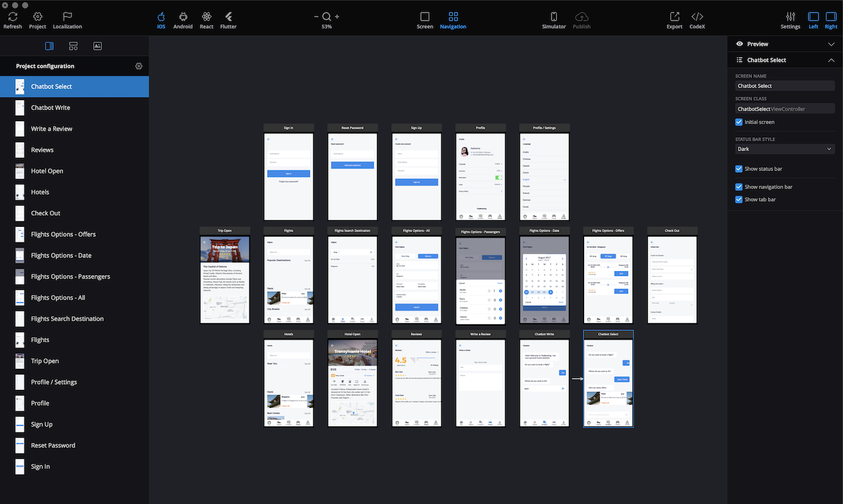Open the Localization panel

[x=67, y=20]
